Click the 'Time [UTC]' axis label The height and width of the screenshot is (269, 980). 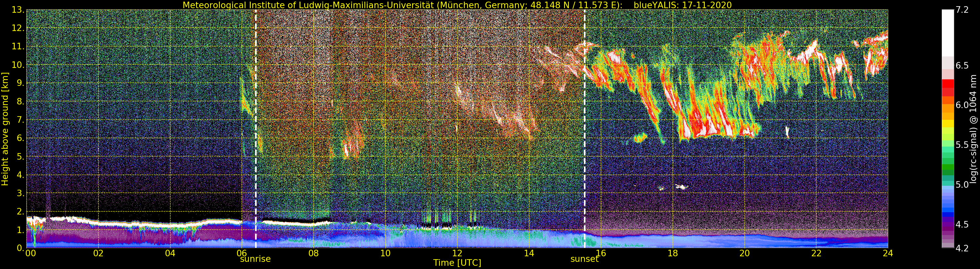click(x=457, y=263)
